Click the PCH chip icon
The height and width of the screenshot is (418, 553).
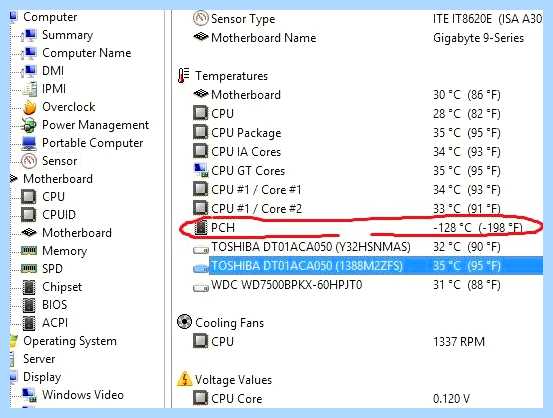point(201,227)
